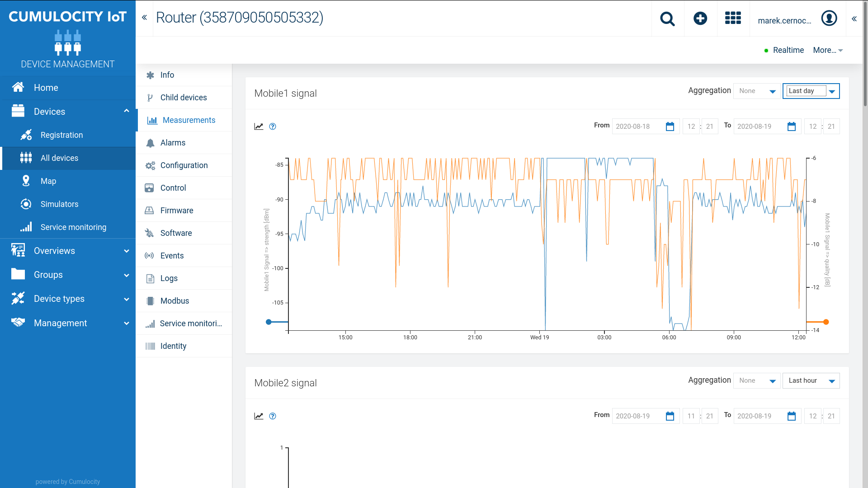Click the Mobile1 Signal strength legend marker
Screen dimensions: 868x488
click(269, 322)
